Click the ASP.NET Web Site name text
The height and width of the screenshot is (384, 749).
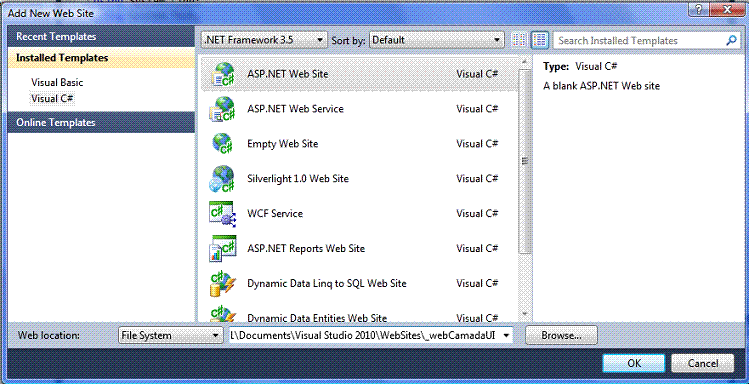(288, 74)
